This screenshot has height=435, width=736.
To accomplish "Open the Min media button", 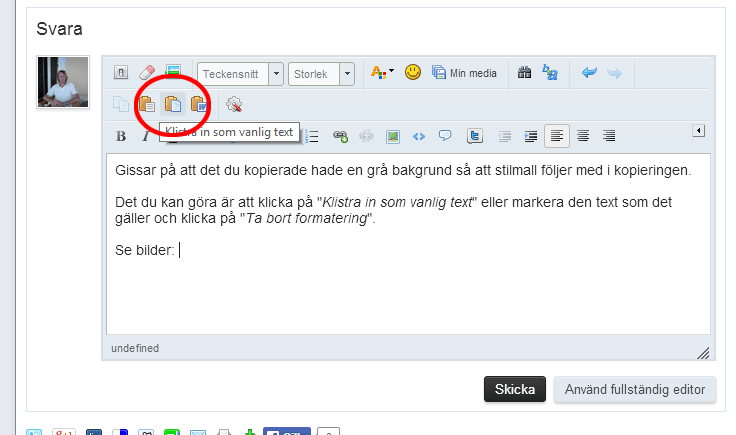I will point(464,73).
